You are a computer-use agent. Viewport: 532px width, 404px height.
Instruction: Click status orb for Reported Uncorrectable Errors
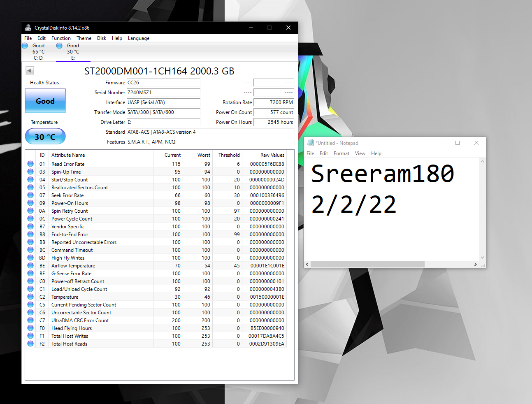[30, 242]
